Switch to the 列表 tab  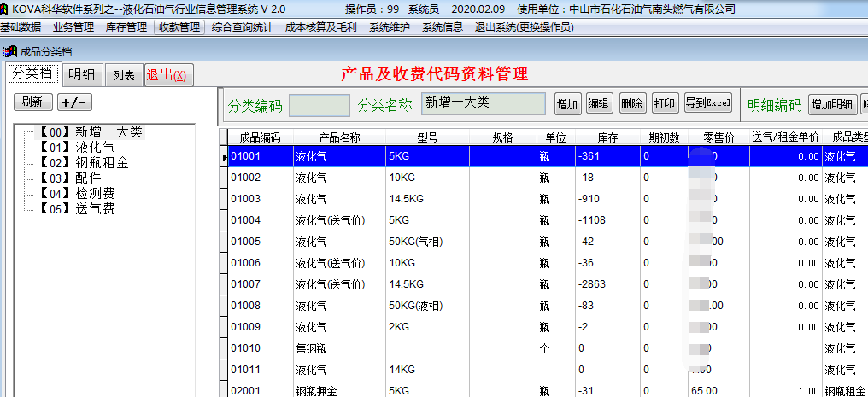pyautogui.click(x=124, y=75)
